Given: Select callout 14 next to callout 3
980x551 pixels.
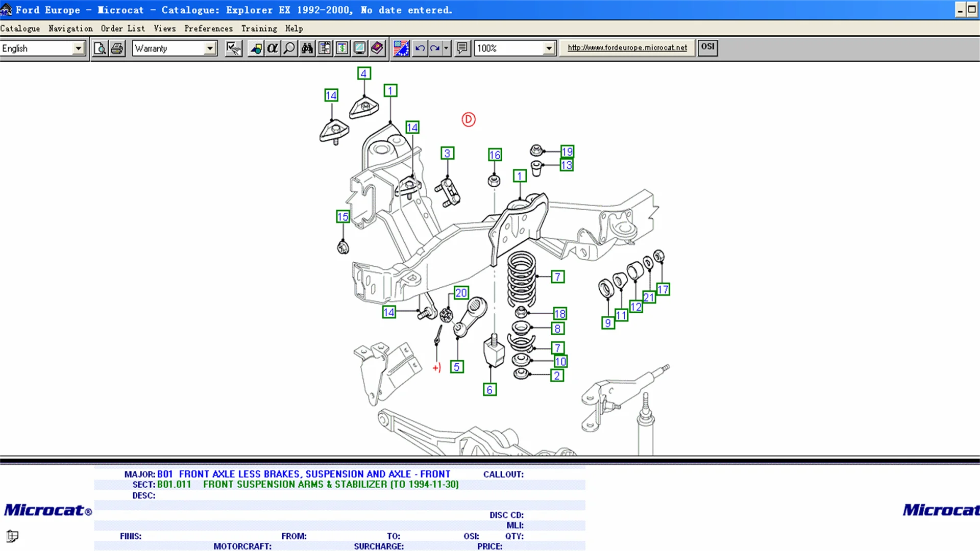Looking at the screenshot, I should click(x=412, y=128).
